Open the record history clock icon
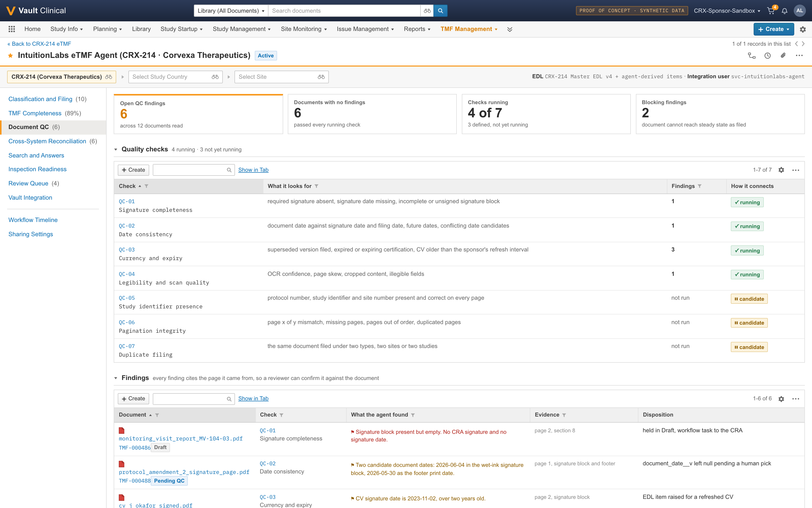Screen dimensions: 812x508 tap(767, 55)
